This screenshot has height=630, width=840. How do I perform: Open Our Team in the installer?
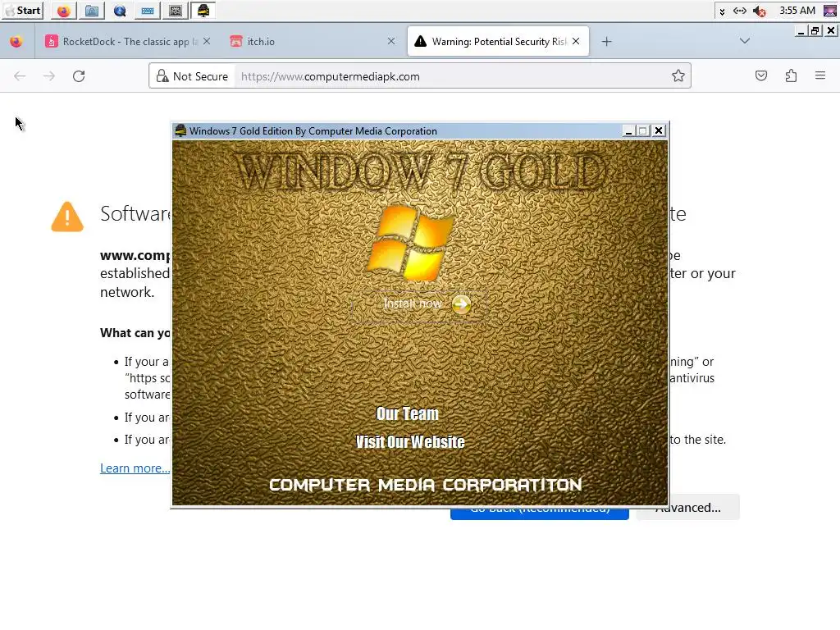407,413
